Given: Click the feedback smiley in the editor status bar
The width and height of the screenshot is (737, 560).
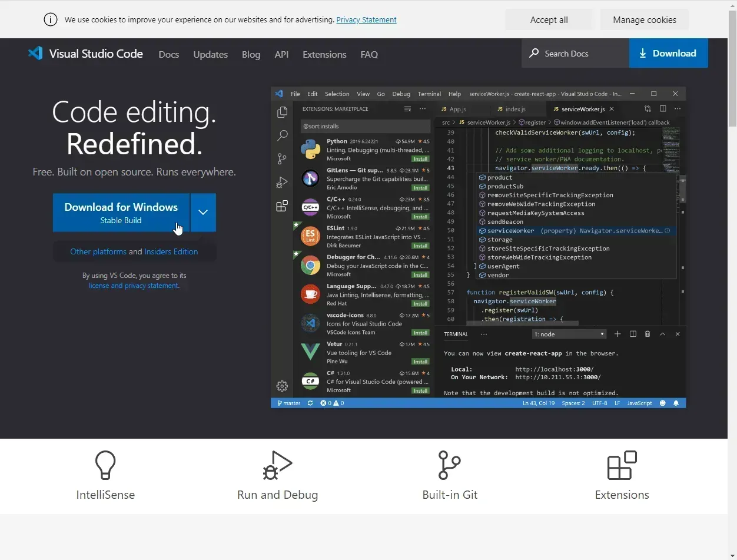Looking at the screenshot, I should point(663,403).
